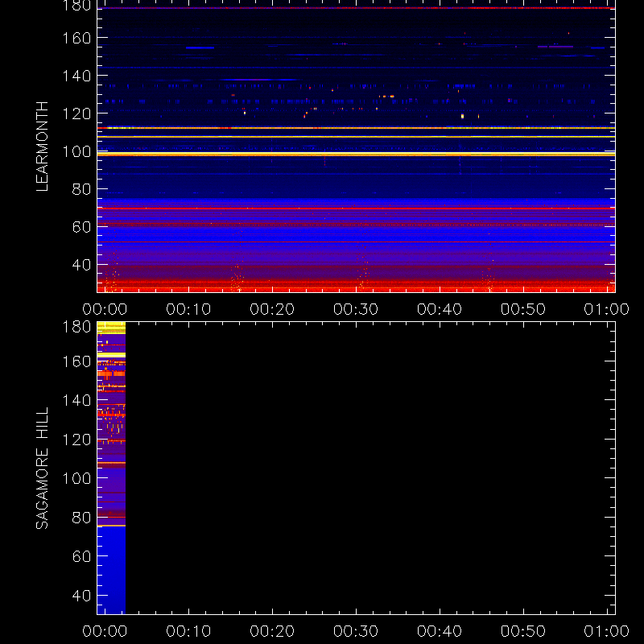Click the 00:40 time label under Learmonth plot
644x644 pixels.
tap(440, 309)
